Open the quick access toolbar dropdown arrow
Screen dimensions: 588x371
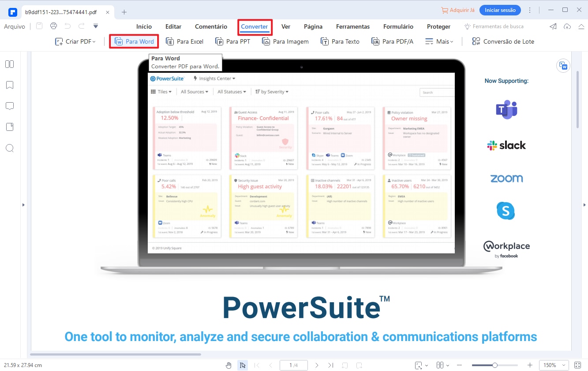coord(96,26)
